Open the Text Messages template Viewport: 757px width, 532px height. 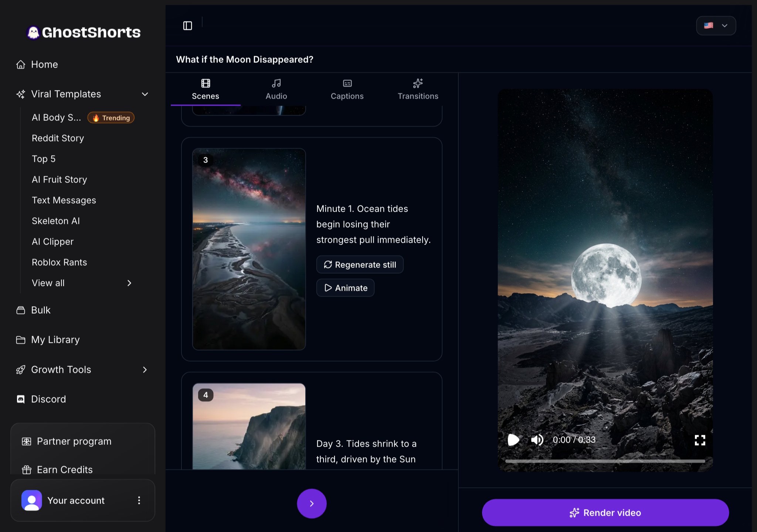(64, 200)
